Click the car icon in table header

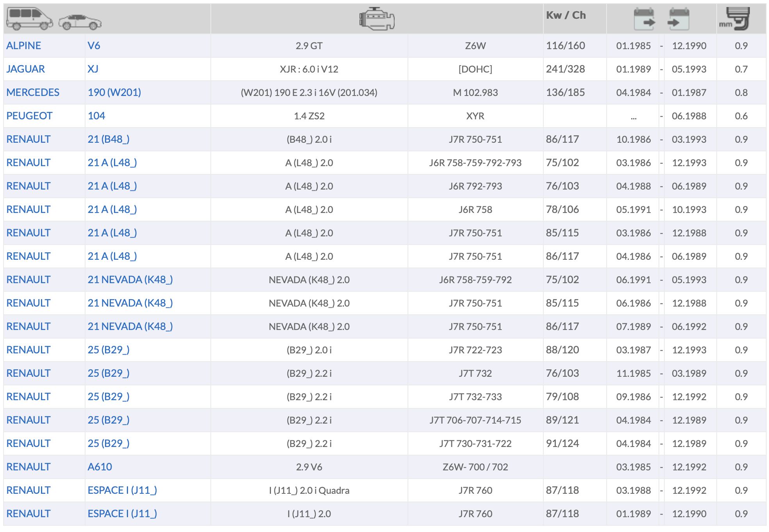(x=80, y=22)
